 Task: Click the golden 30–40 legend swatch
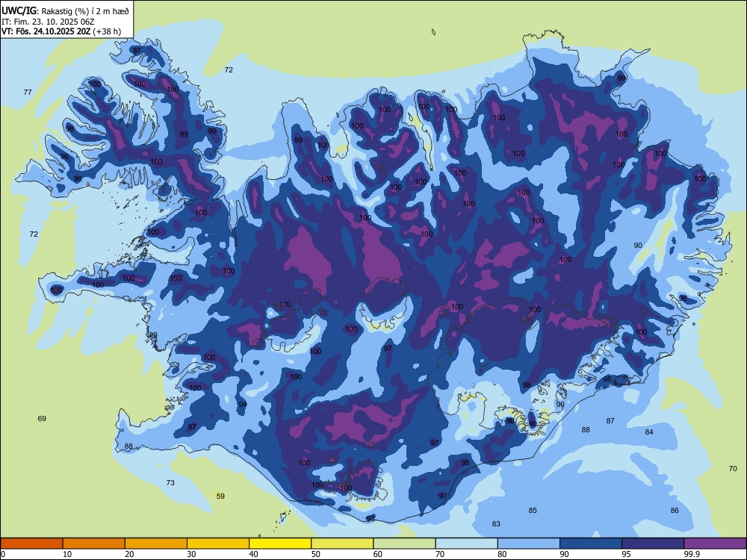pyautogui.click(x=218, y=544)
